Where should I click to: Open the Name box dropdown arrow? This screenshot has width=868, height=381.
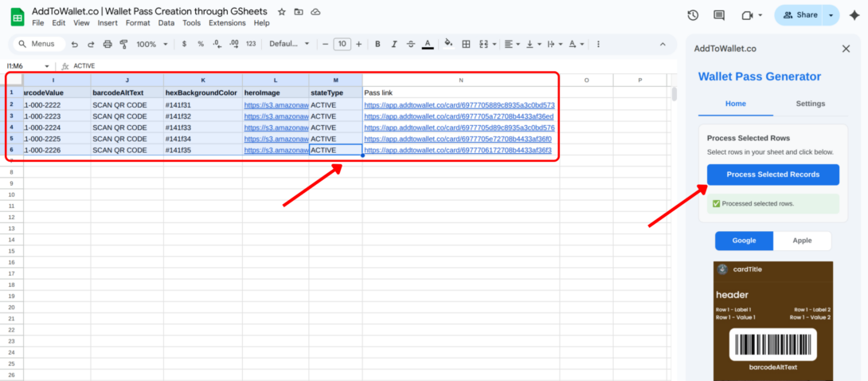(x=47, y=66)
